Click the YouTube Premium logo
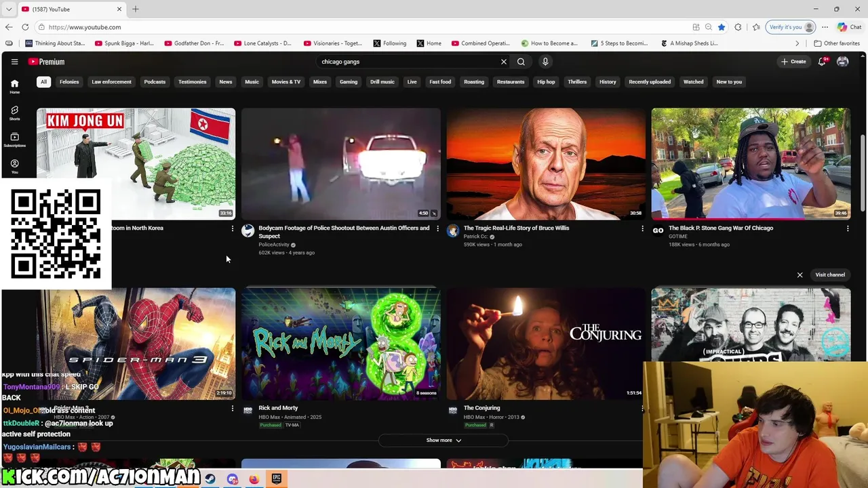 46,62
